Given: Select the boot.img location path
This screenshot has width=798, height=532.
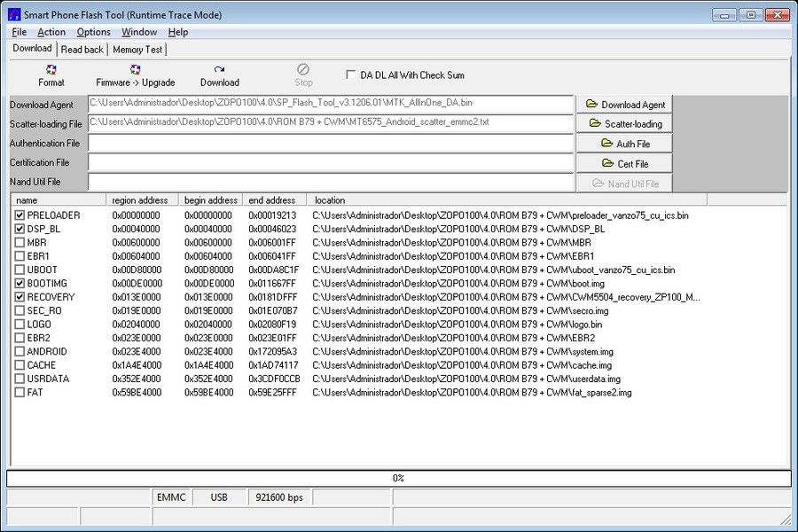Looking at the screenshot, I should click(x=458, y=284).
